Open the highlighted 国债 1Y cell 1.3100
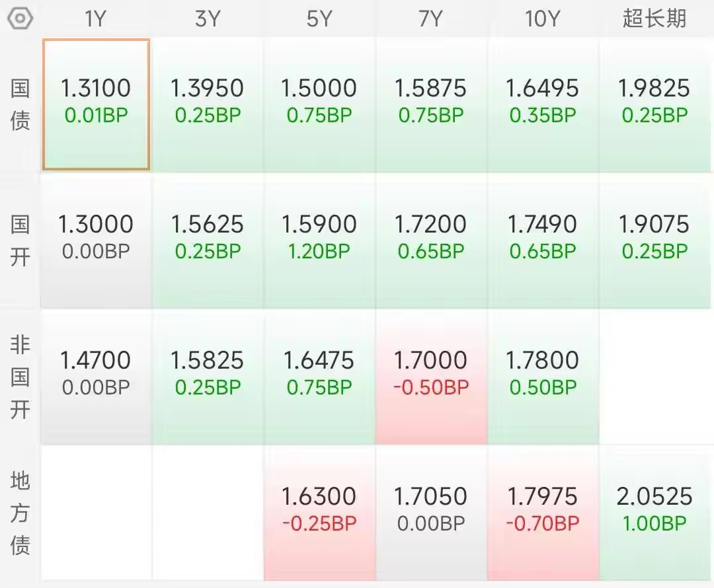This screenshot has height=588, width=714. [96, 104]
